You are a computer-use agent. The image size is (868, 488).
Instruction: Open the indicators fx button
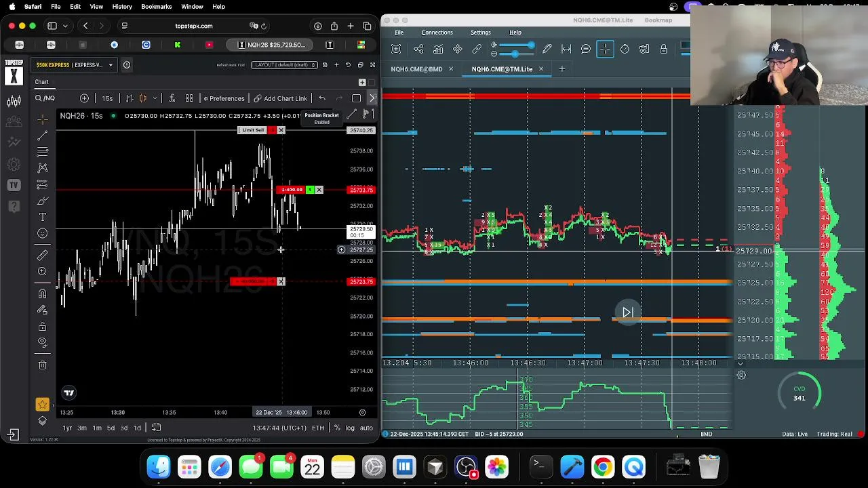pos(172,98)
